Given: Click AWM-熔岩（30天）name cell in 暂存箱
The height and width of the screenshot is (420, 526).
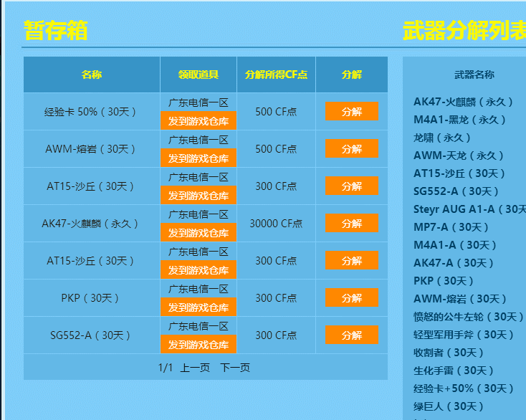Looking at the screenshot, I should point(90,149).
